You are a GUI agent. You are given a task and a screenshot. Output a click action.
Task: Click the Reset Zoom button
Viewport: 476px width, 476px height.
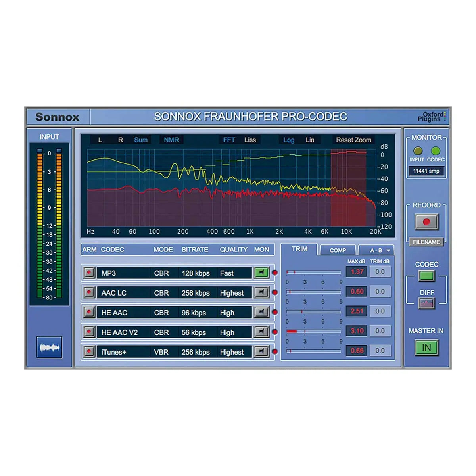click(353, 140)
